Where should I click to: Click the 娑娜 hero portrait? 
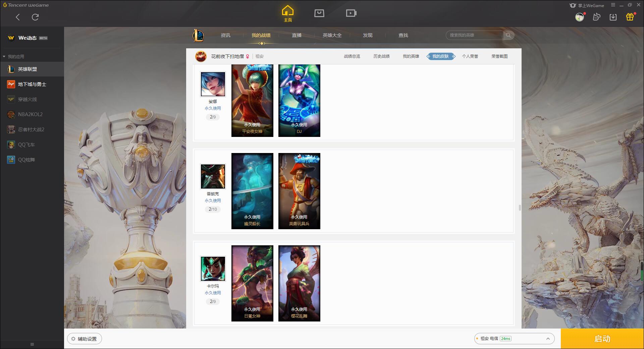click(x=213, y=84)
